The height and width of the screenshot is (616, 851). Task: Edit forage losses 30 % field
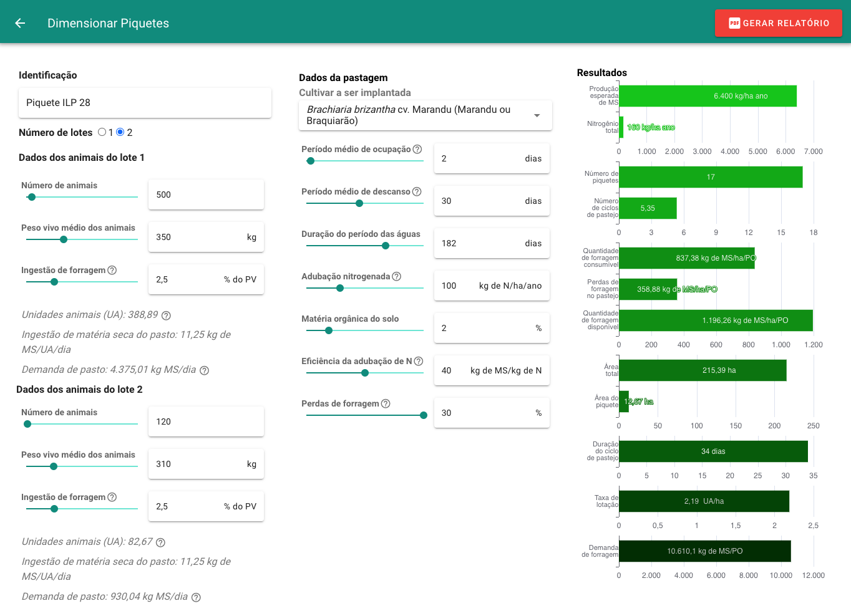pos(492,413)
